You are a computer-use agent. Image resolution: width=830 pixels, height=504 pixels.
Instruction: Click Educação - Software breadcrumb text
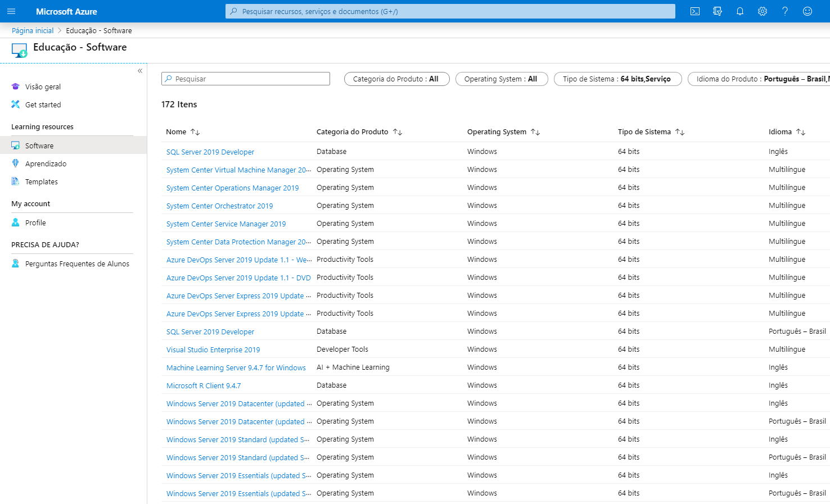99,31
